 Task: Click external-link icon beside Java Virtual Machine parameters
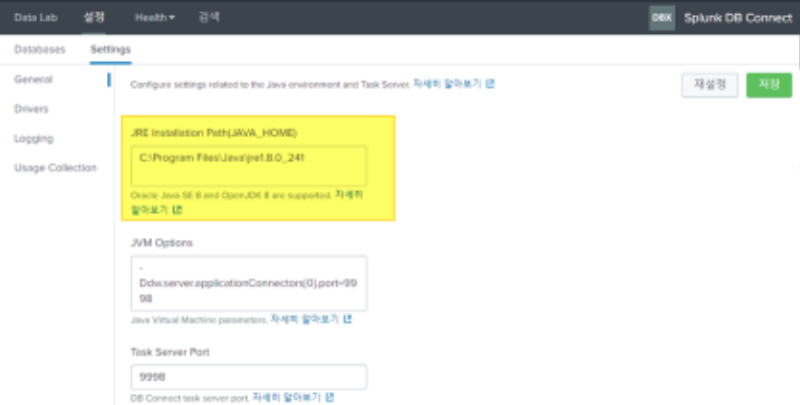(347, 320)
